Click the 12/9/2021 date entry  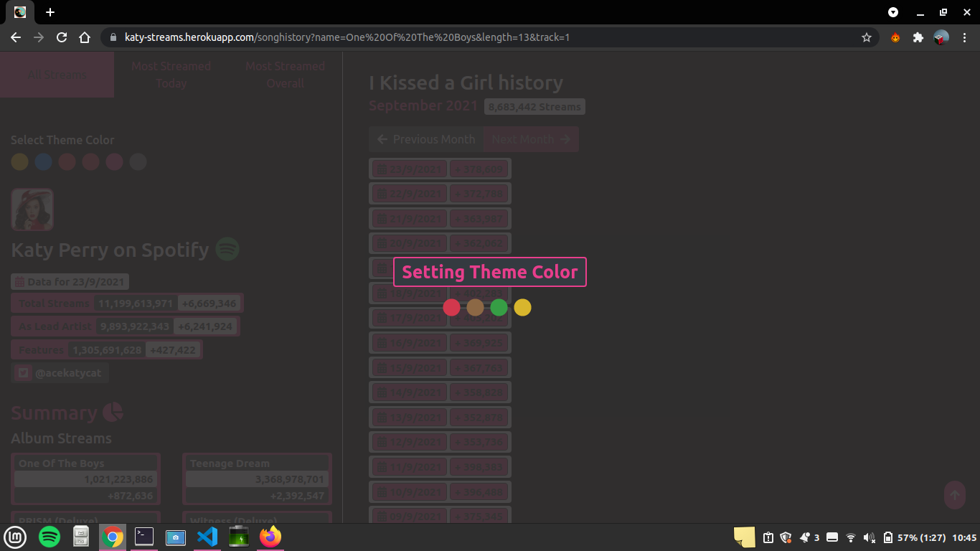[x=409, y=443]
